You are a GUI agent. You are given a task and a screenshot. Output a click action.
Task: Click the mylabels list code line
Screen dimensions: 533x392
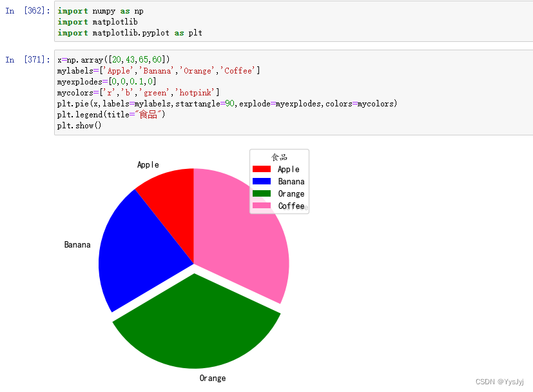point(159,71)
